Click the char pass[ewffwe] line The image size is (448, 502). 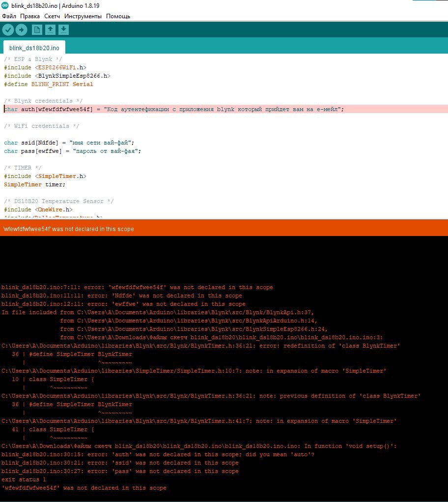72,151
